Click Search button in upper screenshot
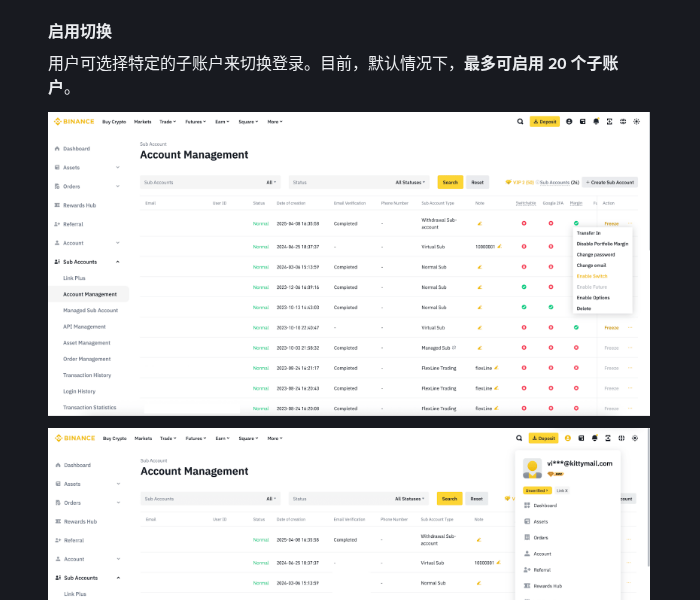 [x=450, y=182]
